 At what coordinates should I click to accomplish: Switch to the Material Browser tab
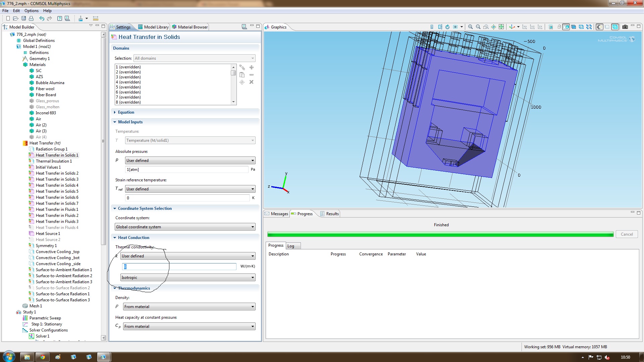[190, 27]
